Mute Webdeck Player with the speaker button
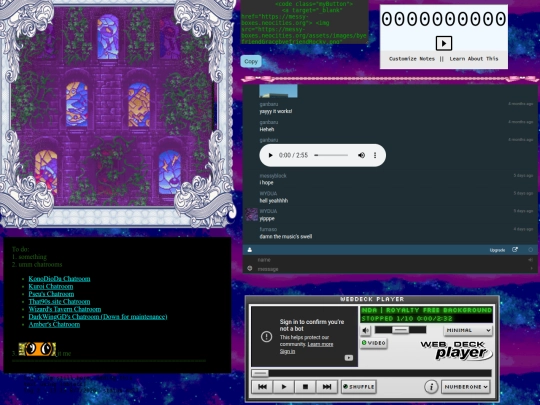540x405 pixels. click(x=365, y=331)
